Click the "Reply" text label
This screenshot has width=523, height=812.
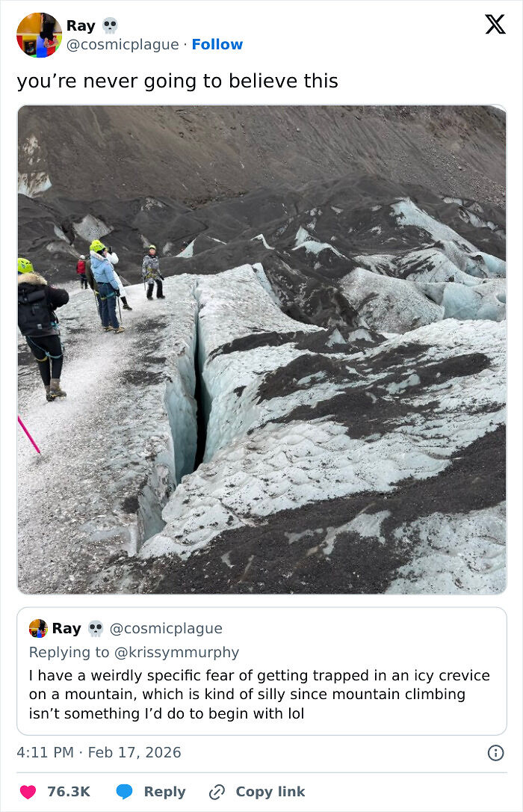[x=164, y=792]
